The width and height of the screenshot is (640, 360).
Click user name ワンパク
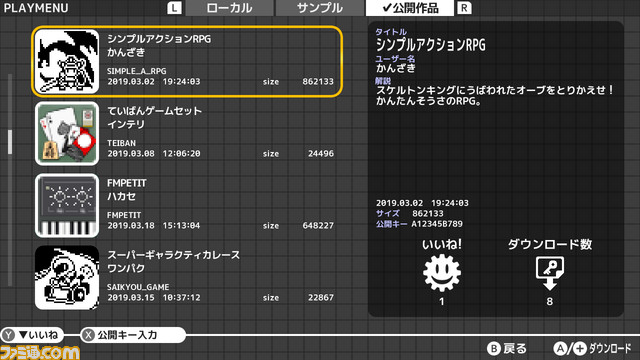[126, 269]
